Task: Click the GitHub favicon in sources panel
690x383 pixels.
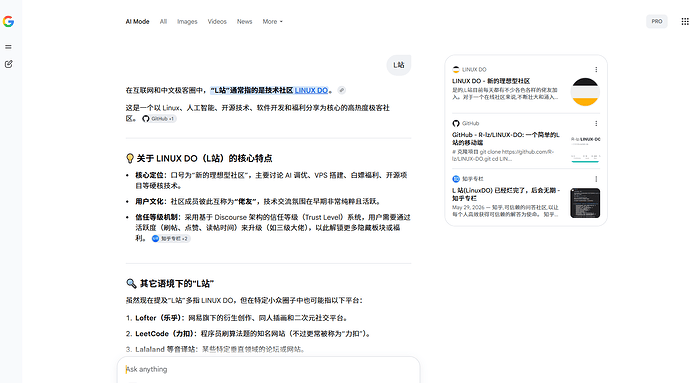Action: [x=456, y=124]
